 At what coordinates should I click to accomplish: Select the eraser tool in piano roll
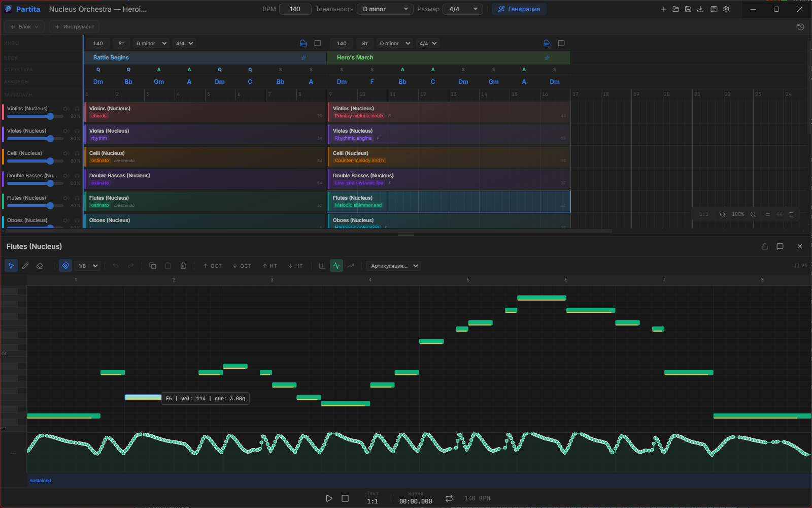(x=40, y=266)
